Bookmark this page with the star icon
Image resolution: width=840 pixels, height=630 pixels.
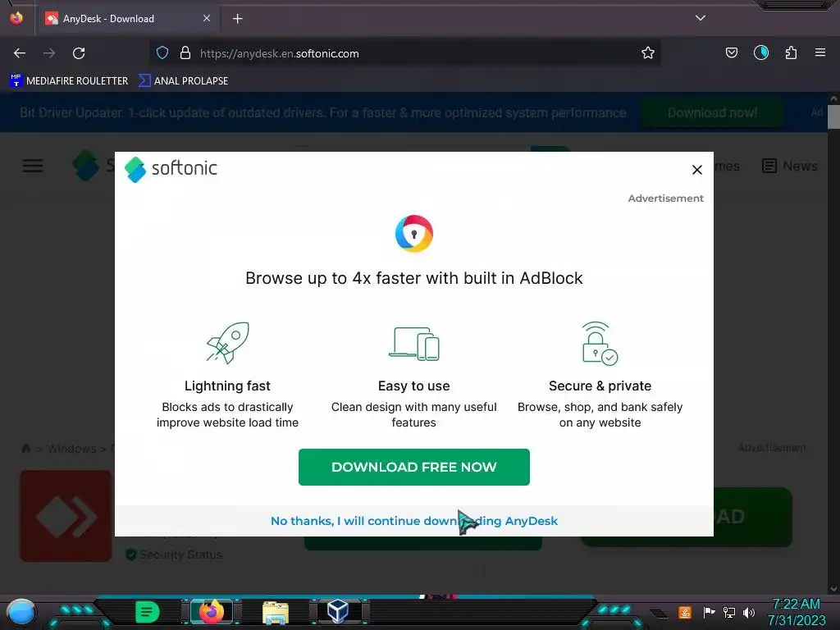[648, 53]
